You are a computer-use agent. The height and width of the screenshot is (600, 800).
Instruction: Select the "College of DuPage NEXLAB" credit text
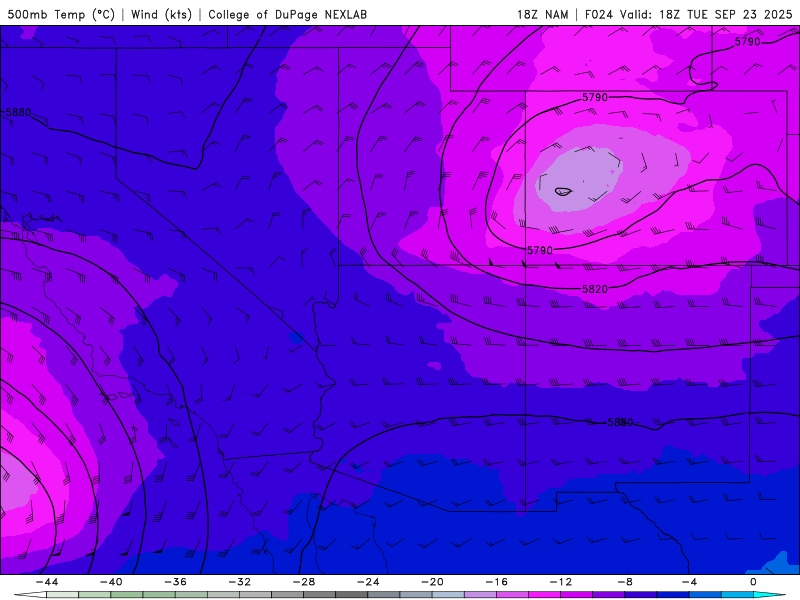288,14
